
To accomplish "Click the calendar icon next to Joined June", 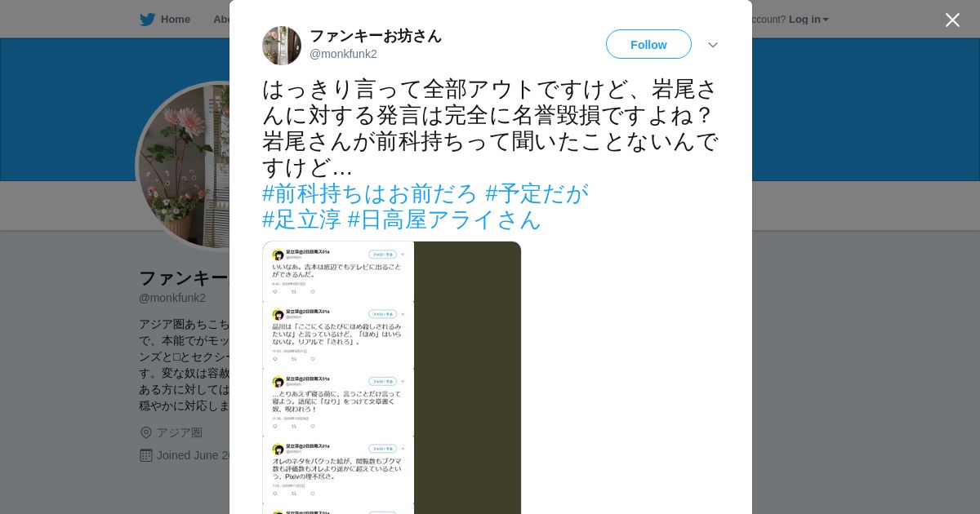I will pyautogui.click(x=146, y=455).
